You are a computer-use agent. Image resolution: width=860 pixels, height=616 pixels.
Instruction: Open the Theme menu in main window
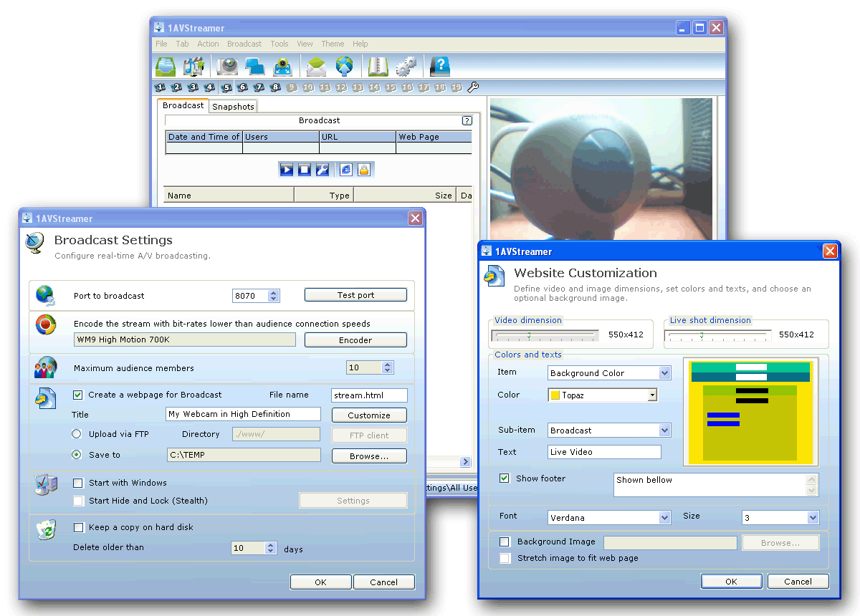(x=333, y=44)
